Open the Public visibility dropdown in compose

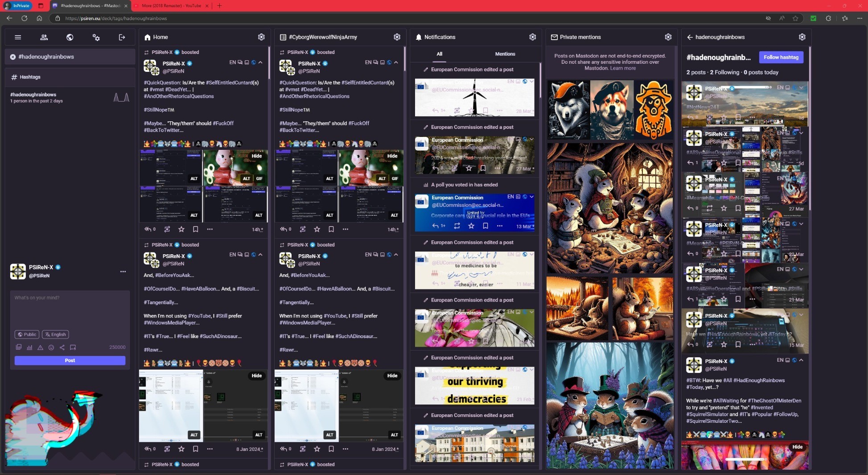27,335
